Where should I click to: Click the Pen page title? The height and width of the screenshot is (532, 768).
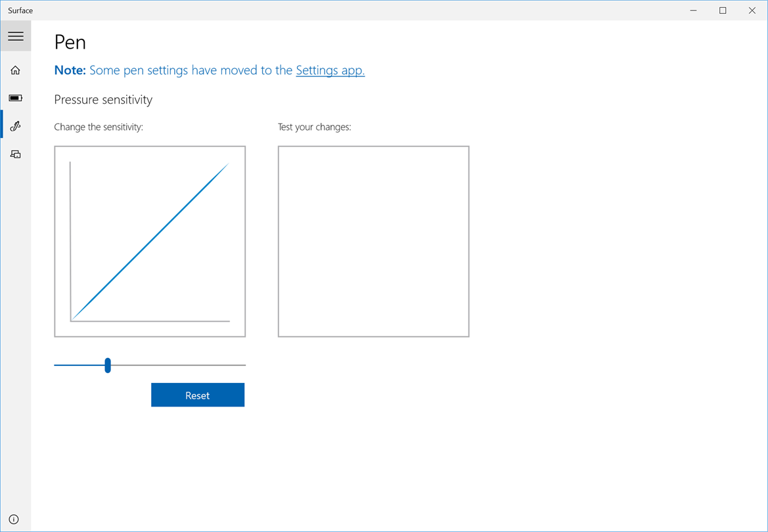70,42
